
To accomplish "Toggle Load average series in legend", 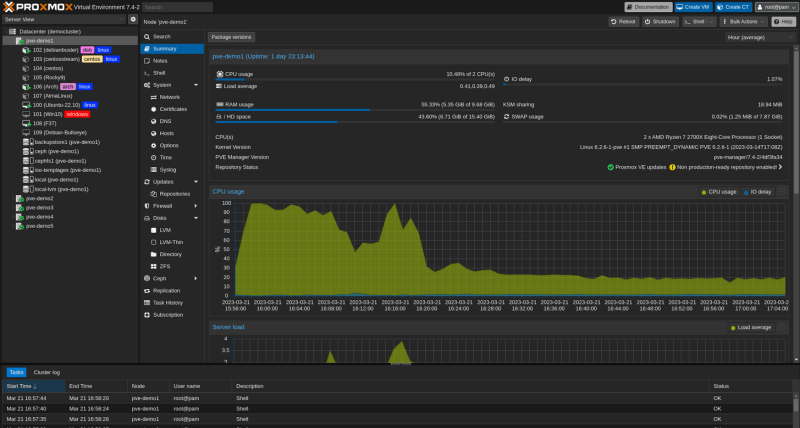I will (x=751, y=328).
